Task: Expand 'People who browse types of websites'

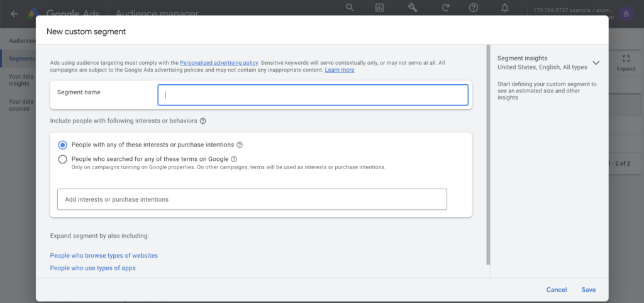Action: (x=104, y=255)
